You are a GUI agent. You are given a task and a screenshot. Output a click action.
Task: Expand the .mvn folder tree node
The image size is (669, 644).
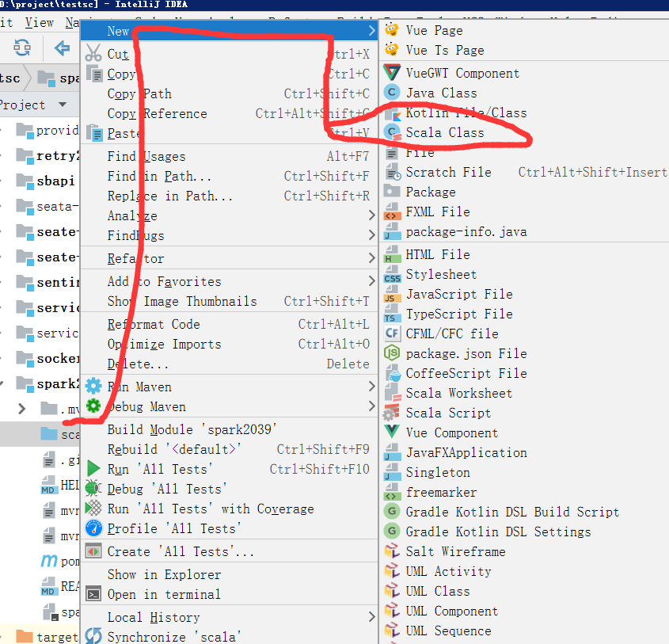click(21, 409)
